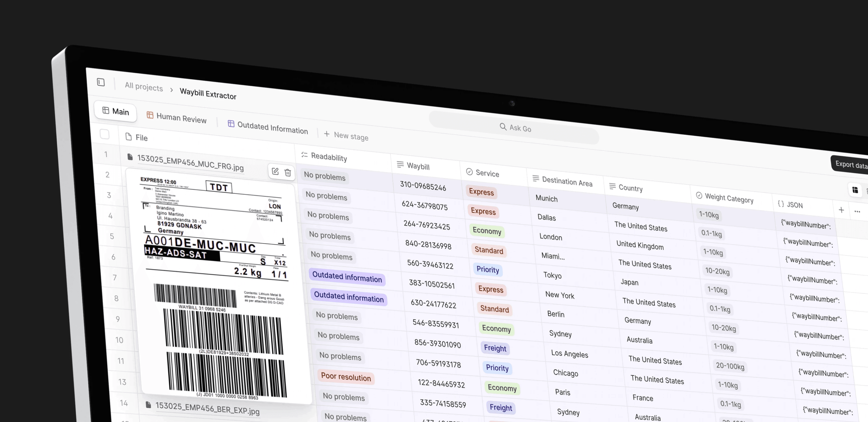Click the Country column text icon
The image size is (868, 422).
[613, 186]
